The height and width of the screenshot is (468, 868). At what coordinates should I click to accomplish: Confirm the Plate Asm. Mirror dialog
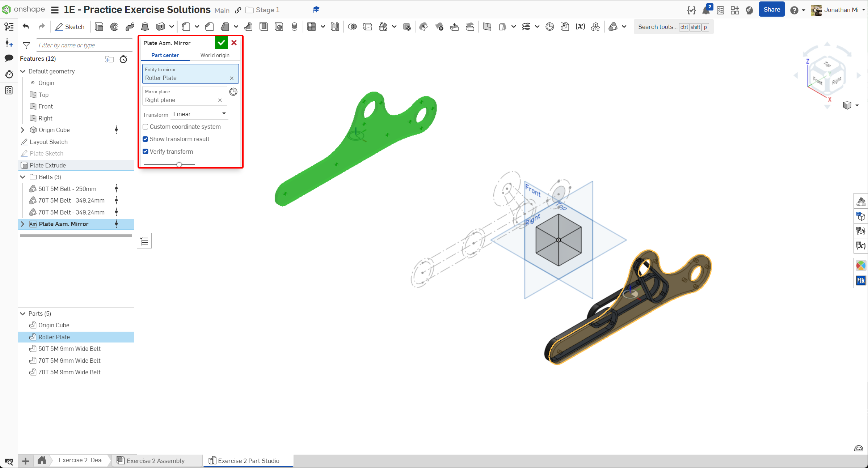tap(221, 43)
